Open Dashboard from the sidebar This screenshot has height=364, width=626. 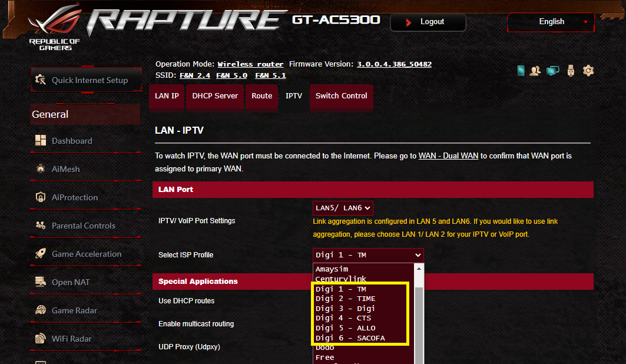point(72,141)
